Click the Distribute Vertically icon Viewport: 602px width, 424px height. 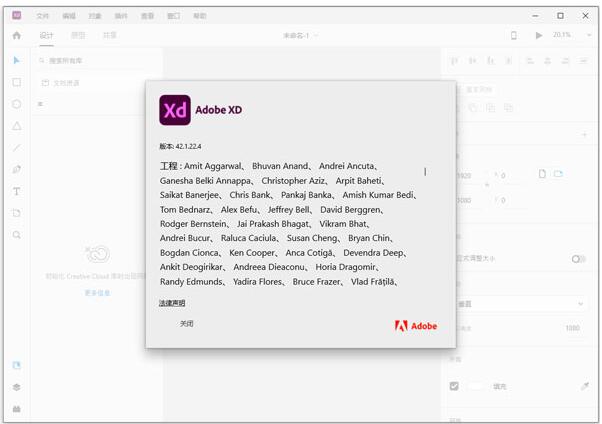click(x=509, y=61)
